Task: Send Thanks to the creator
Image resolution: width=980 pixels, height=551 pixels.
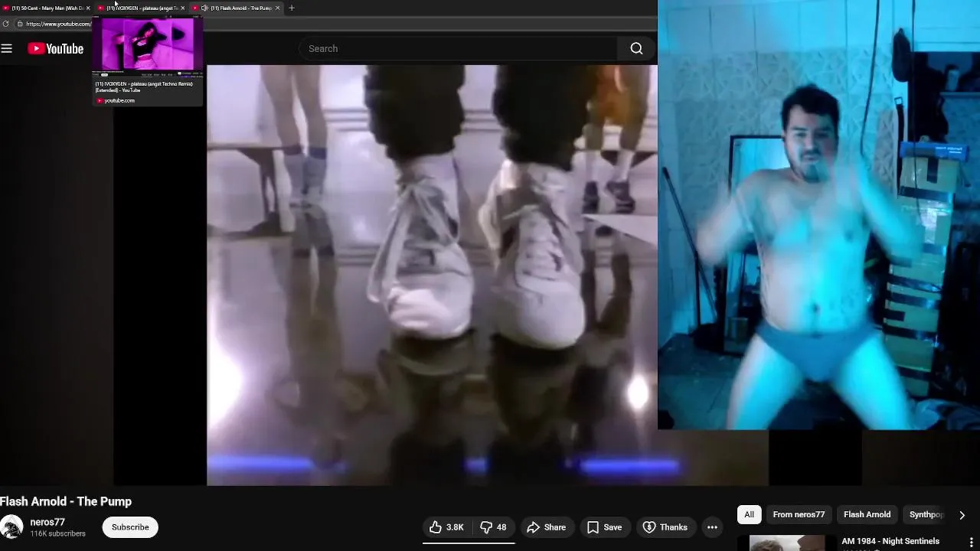Action: (x=665, y=527)
